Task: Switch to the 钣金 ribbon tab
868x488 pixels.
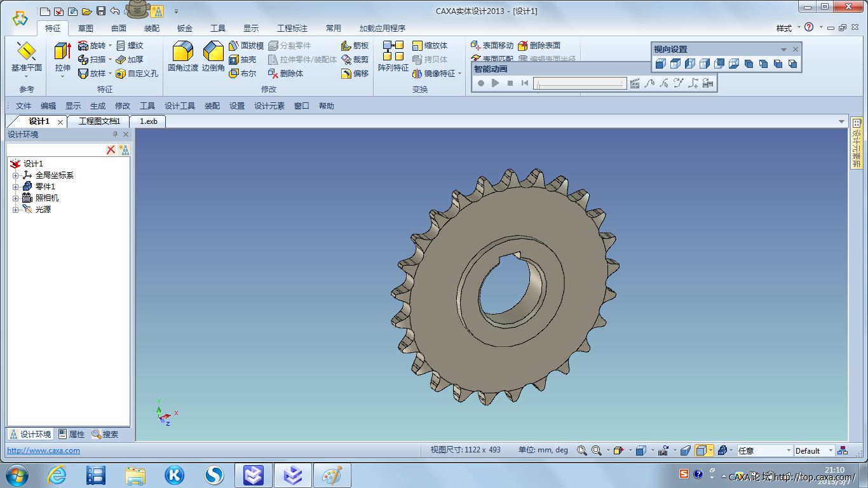Action: (185, 29)
